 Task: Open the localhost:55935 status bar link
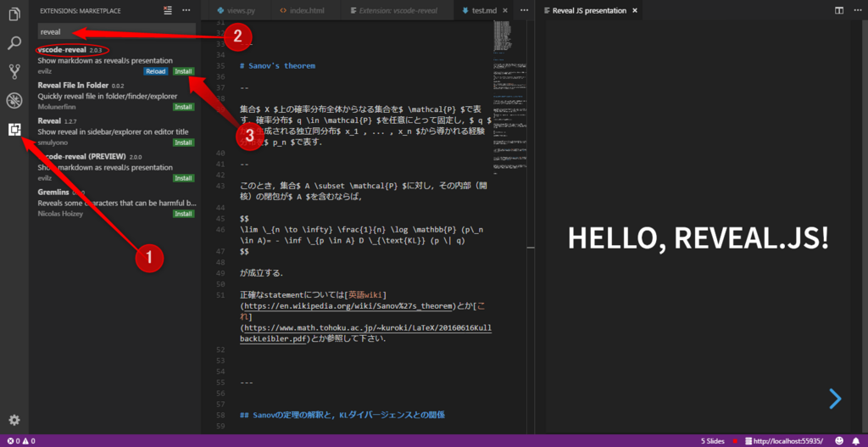(x=783, y=441)
